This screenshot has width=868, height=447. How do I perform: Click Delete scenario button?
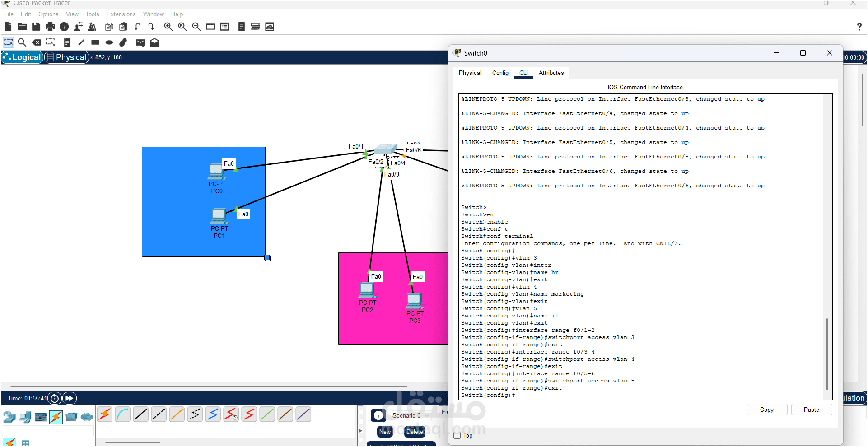pos(415,432)
